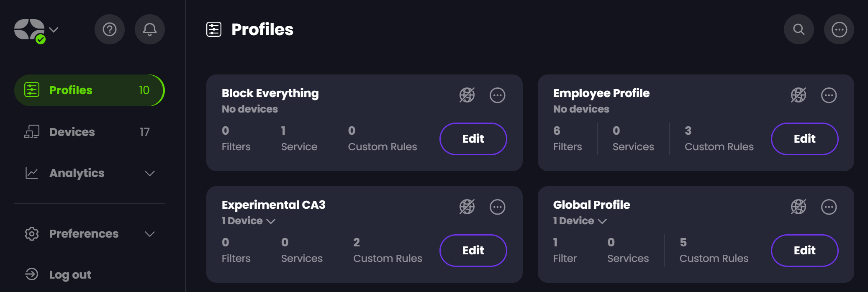Click Edit on the Experimental CA3 card
The height and width of the screenshot is (292, 868).
pos(473,251)
